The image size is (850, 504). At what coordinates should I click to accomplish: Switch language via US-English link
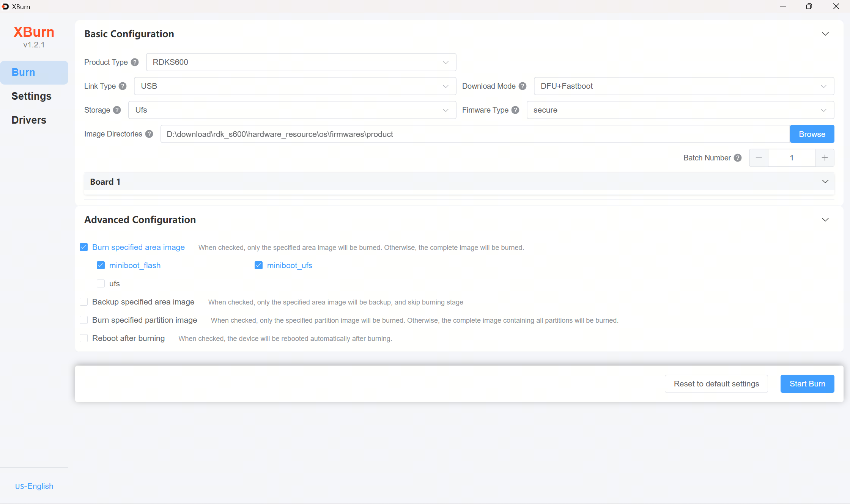pyautogui.click(x=34, y=486)
